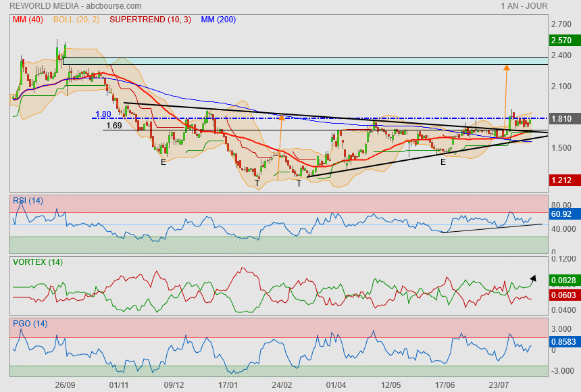Click the 09/12 date axis label
Viewport: 581px width, 392px height.
(174, 385)
